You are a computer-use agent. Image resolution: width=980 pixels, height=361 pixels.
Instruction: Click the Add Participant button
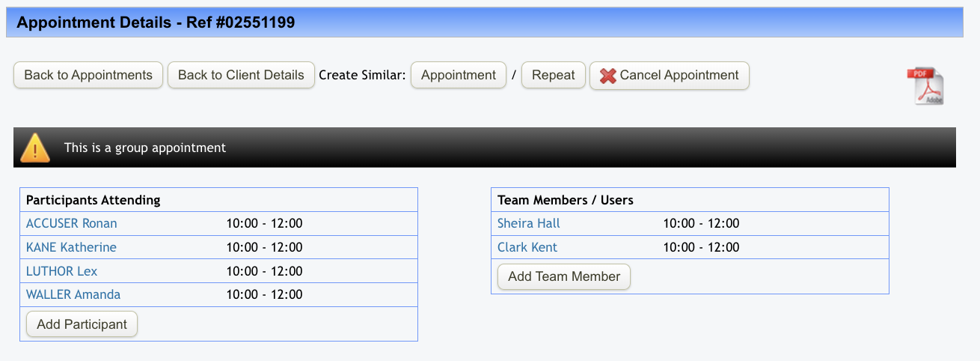click(82, 324)
